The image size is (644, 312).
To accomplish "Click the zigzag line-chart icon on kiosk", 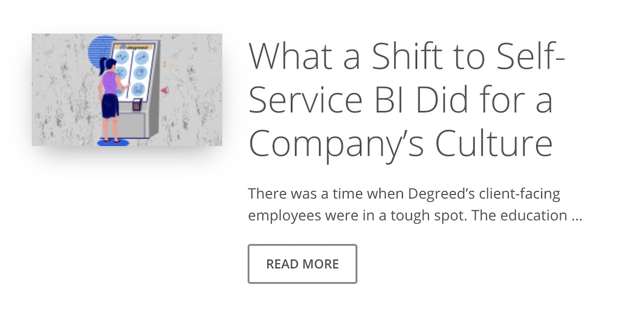I will (122, 57).
